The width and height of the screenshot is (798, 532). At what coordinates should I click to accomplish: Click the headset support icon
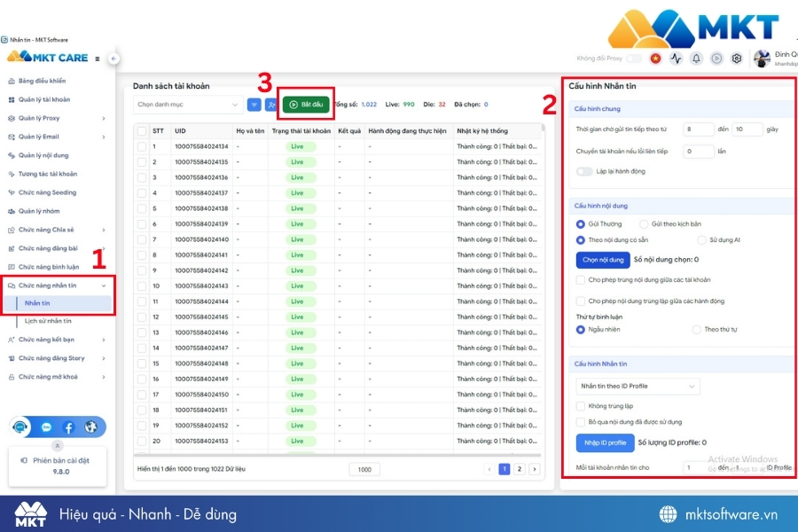tap(20, 426)
